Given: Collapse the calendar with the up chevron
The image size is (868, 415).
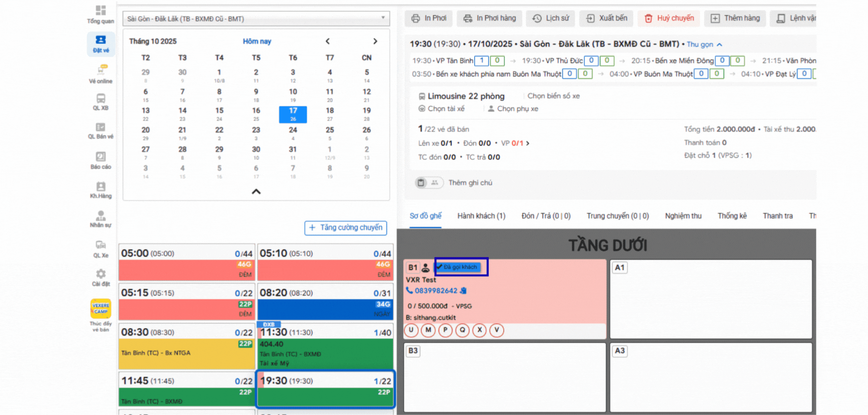Looking at the screenshot, I should pyautogui.click(x=256, y=192).
